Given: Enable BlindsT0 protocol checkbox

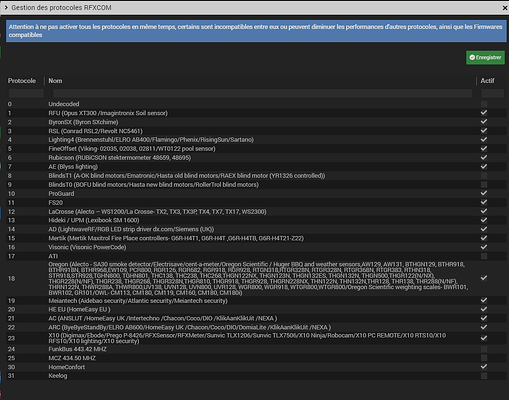Looking at the screenshot, I should [x=484, y=184].
